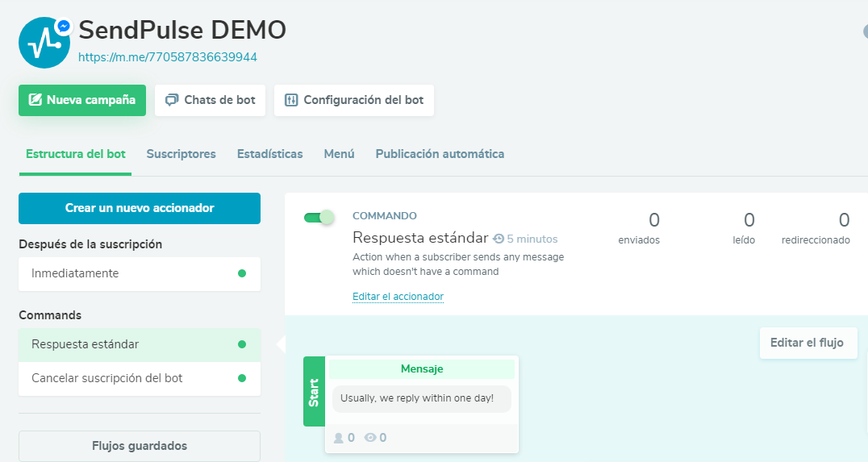Click the eye views icon under Mensaje card
The width and height of the screenshot is (868, 462).
tap(369, 438)
